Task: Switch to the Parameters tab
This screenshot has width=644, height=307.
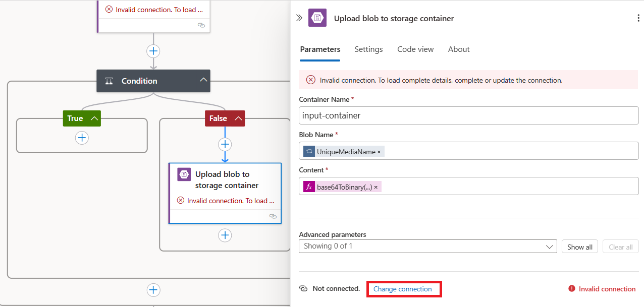Action: 320,49
